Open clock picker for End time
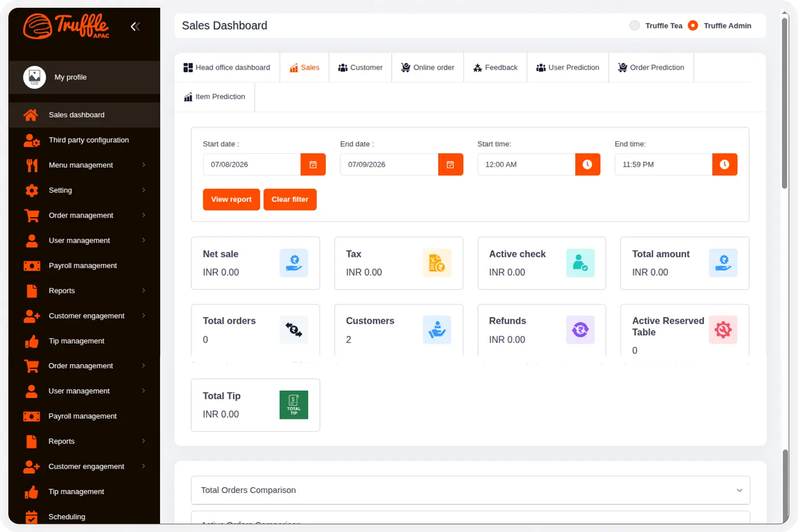The width and height of the screenshot is (798, 532). 725,165
